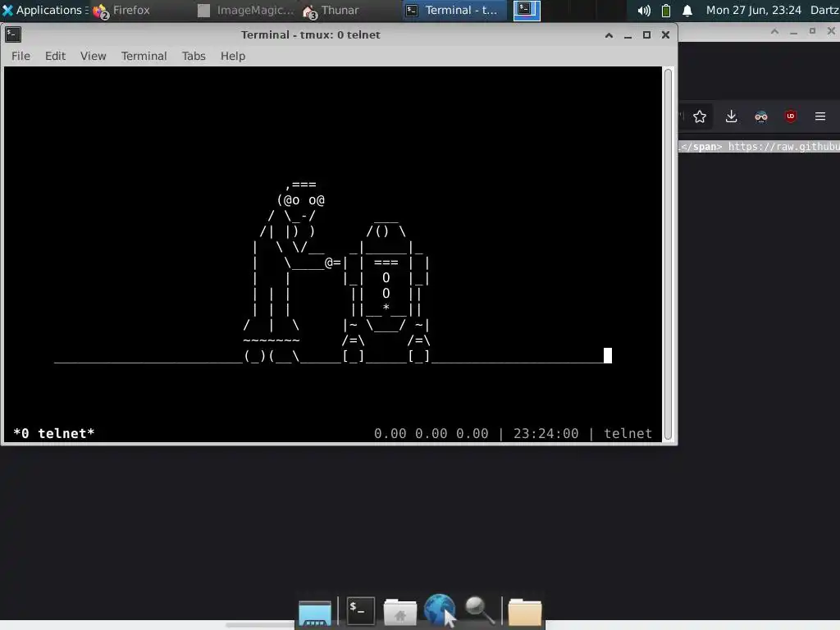This screenshot has width=840, height=630.
Task: Click the '0.00 0.00 0.00' load average text
Action: 431,433
